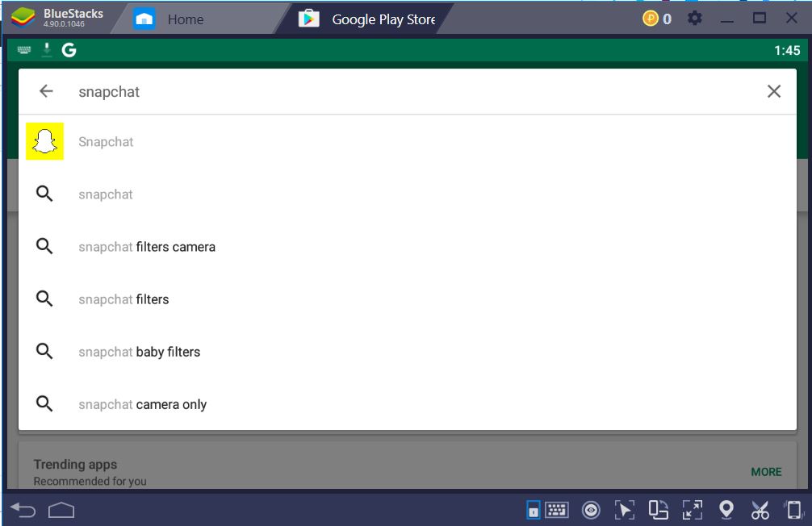Click the shake device phone icon
Image resolution: width=812 pixels, height=526 pixels.
pyautogui.click(x=794, y=510)
